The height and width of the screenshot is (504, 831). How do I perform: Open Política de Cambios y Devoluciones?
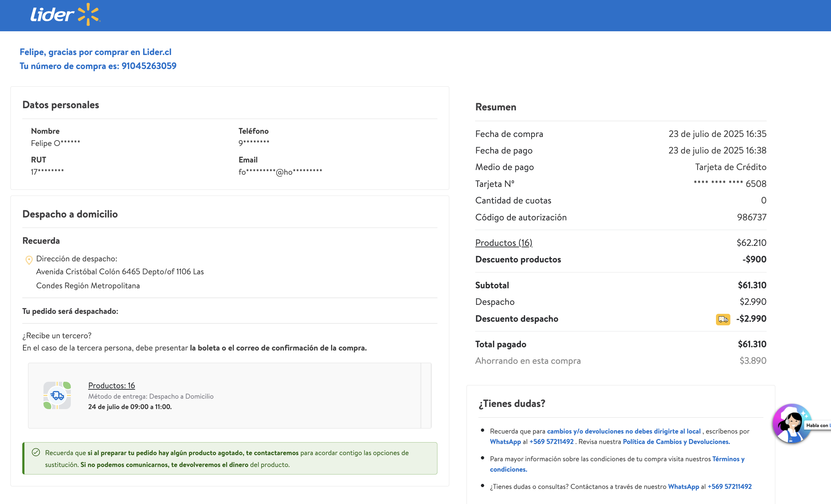tap(676, 441)
